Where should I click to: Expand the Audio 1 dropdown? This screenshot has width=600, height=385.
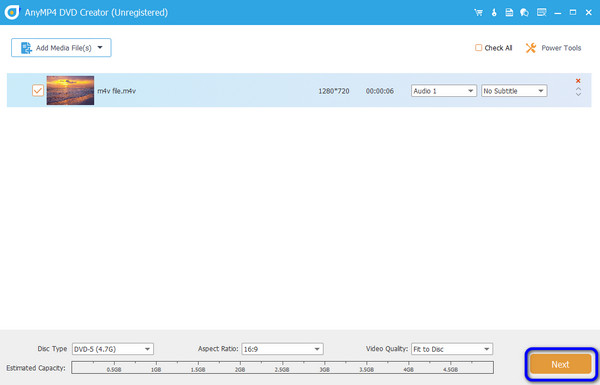444,91
